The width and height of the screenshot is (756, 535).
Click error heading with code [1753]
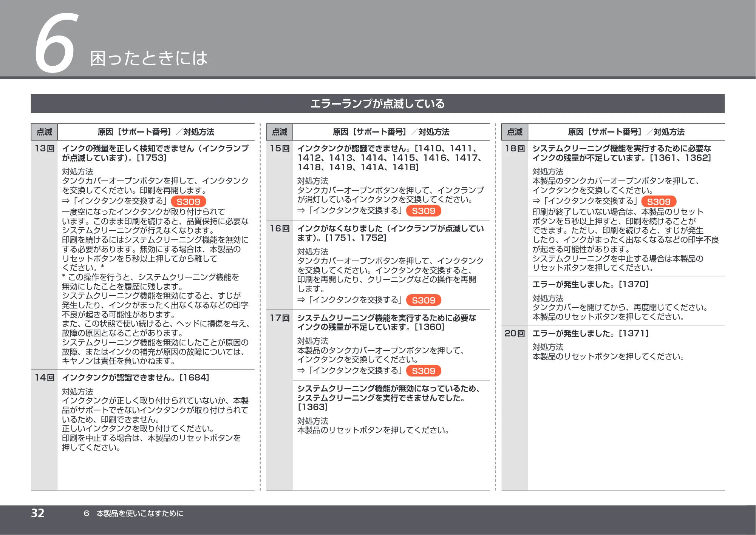point(155,153)
